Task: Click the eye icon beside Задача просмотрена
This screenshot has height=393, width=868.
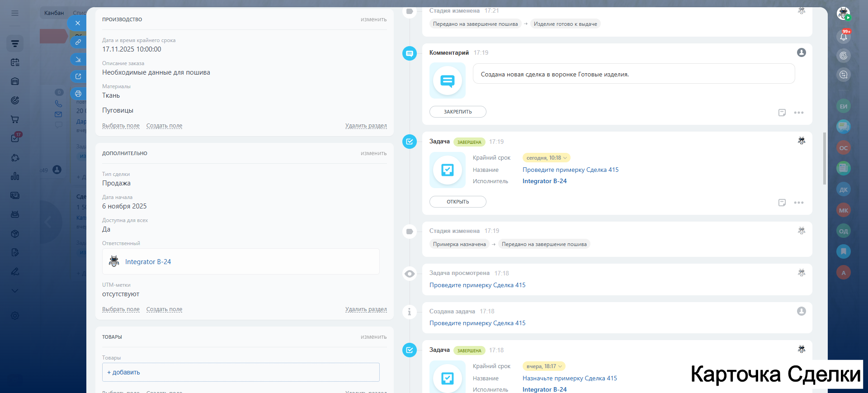Action: [409, 274]
